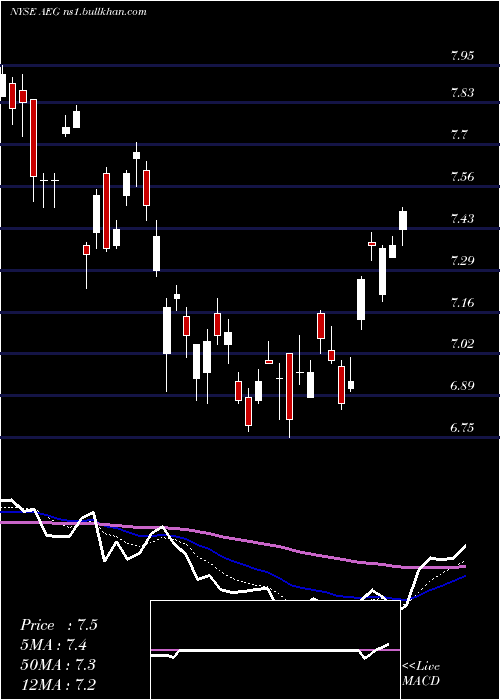This screenshot has height=700, width=500.
Task: Click the 7.29 price axis label
Action: click(x=462, y=261)
